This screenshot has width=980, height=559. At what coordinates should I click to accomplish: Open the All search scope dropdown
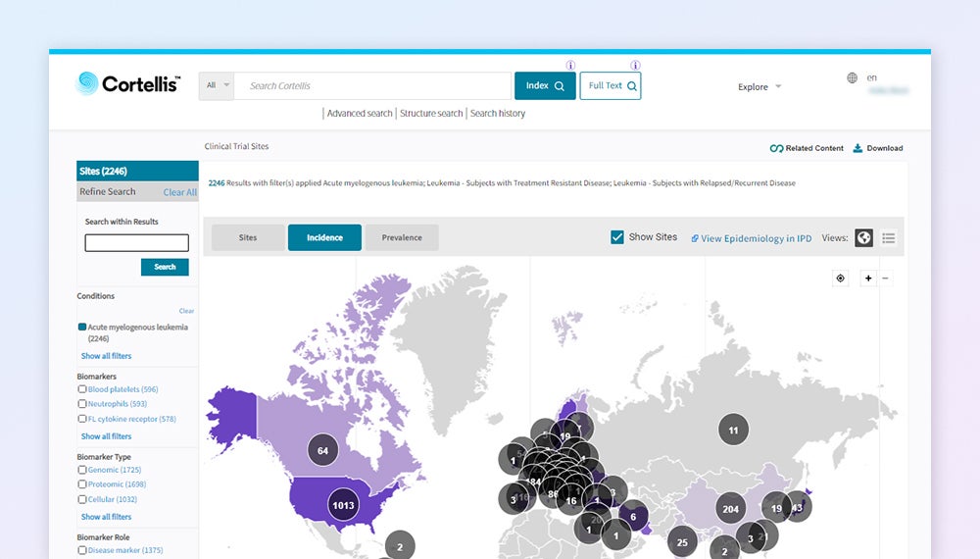[x=217, y=85]
